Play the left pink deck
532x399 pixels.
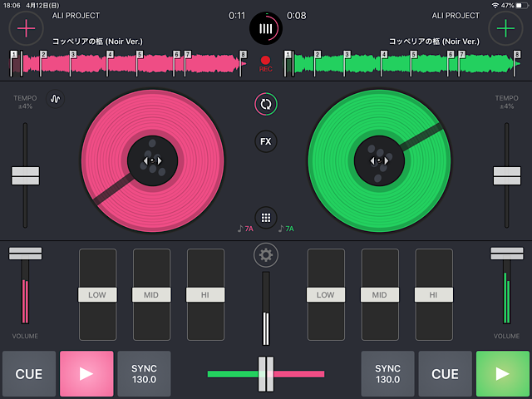(86, 373)
